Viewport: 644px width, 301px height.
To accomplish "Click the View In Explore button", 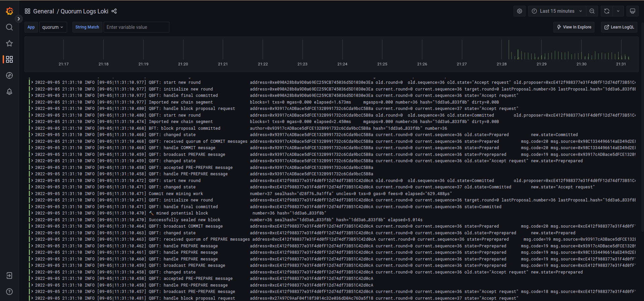I will coord(574,27).
